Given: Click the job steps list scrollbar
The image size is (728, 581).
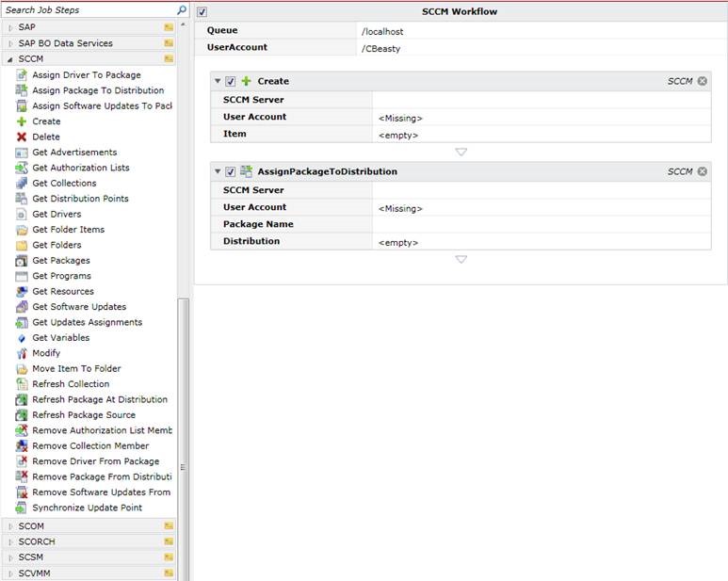Looking at the screenshot, I should (x=184, y=439).
